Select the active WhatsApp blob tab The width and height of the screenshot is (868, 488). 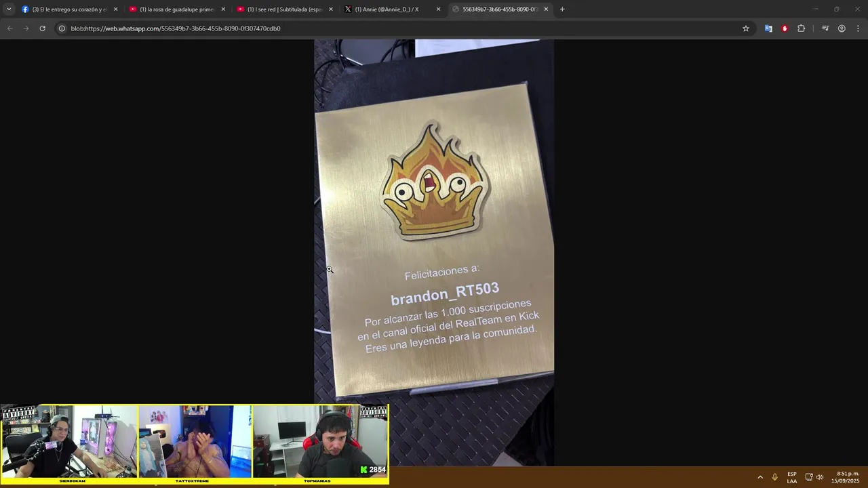[500, 9]
